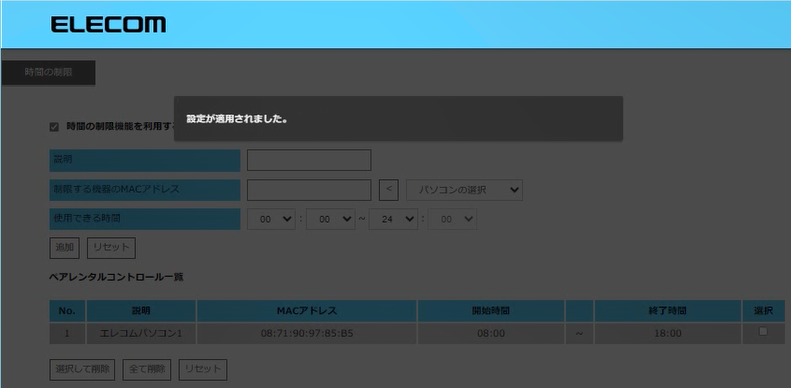Click the 終了時間 column header

pyautogui.click(x=667, y=311)
